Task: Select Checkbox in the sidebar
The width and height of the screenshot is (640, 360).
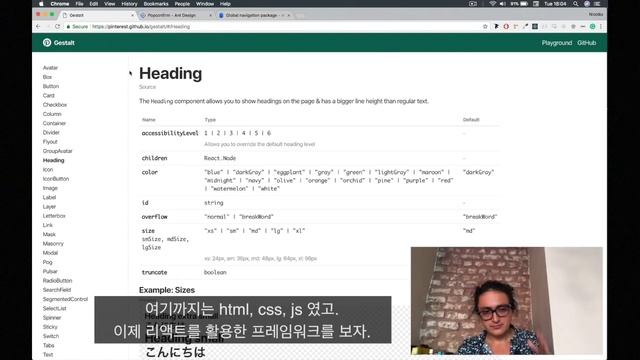Action: [55, 105]
